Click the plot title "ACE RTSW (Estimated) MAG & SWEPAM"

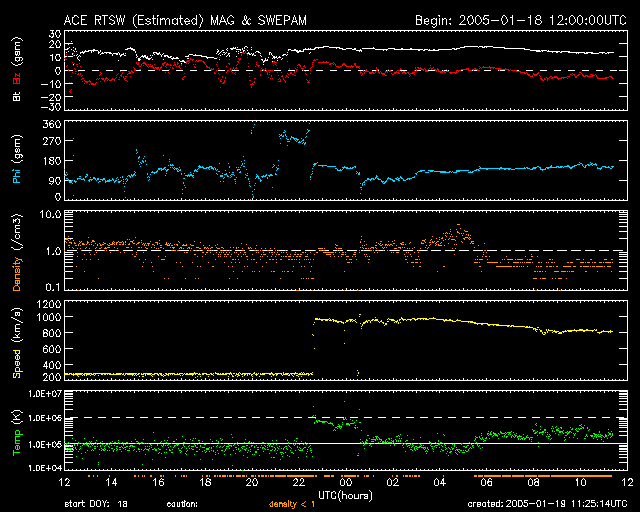point(185,20)
